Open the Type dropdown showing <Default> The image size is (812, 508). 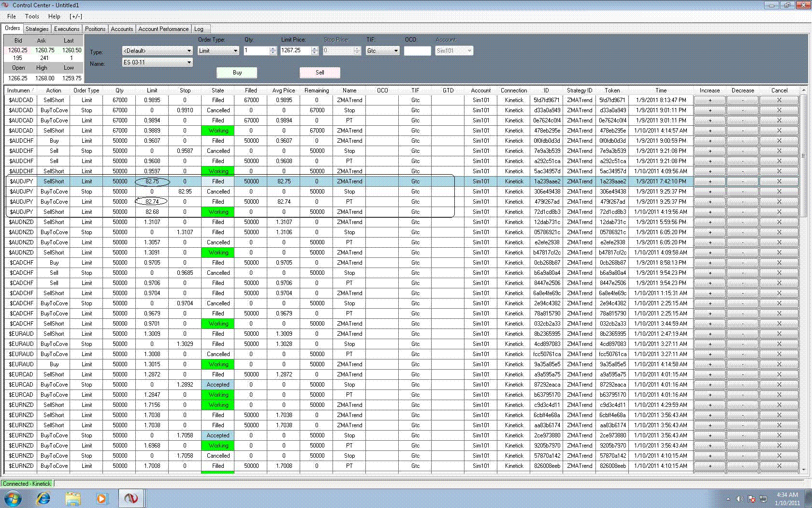157,51
